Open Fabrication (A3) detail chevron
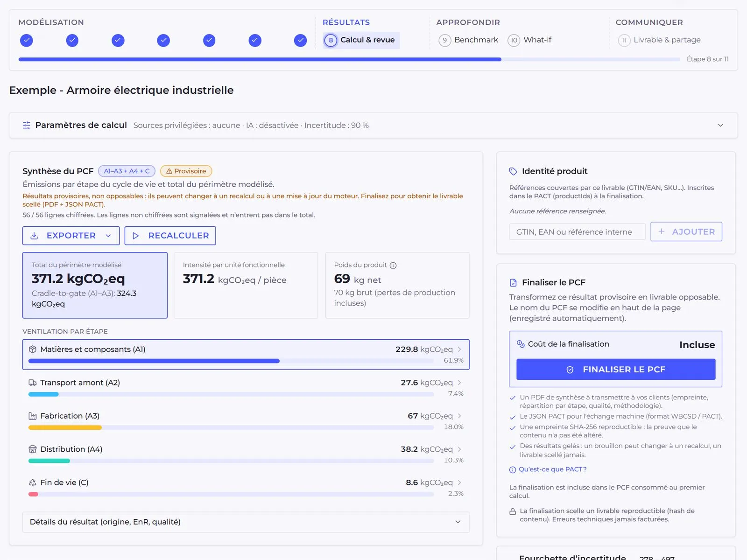The image size is (747, 560). coord(459,416)
